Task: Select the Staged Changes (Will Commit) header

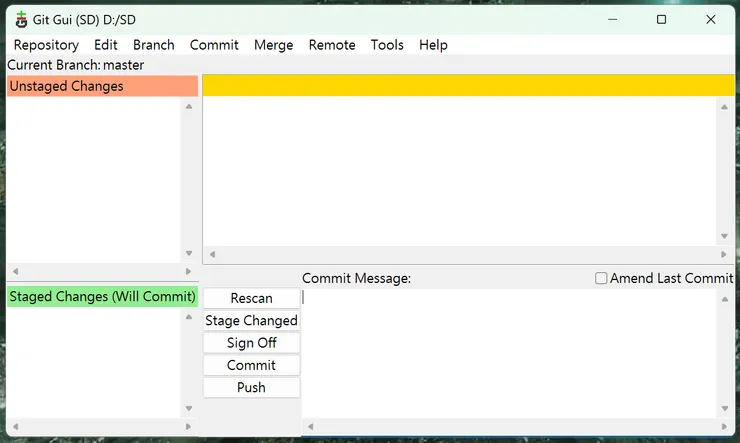Action: point(102,296)
